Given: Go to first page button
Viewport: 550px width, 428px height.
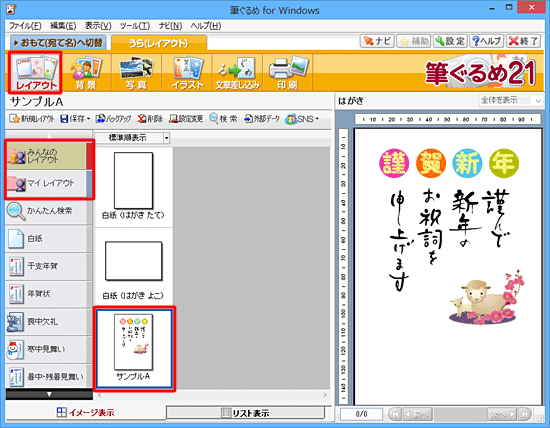Looking at the screenshot, I should [395, 414].
